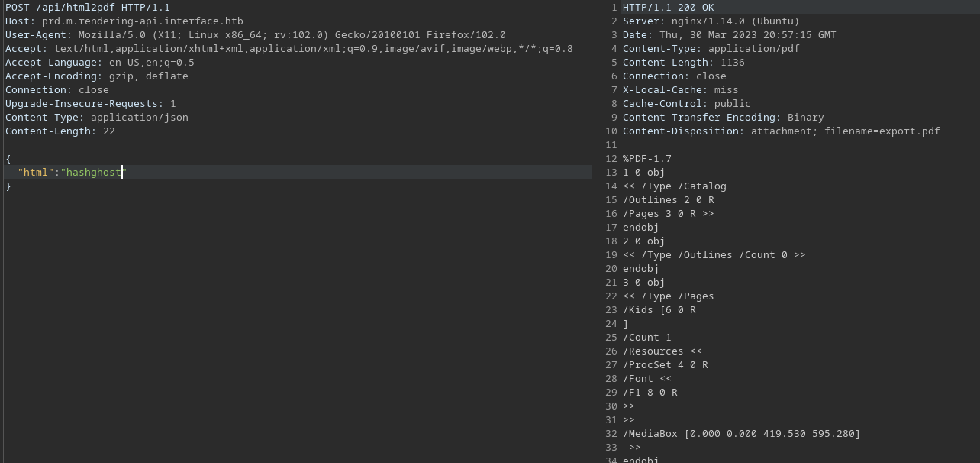Viewport: 980px width, 463px height.
Task: Click the X-Local-Cache miss response header
Action: pyautogui.click(x=680, y=90)
